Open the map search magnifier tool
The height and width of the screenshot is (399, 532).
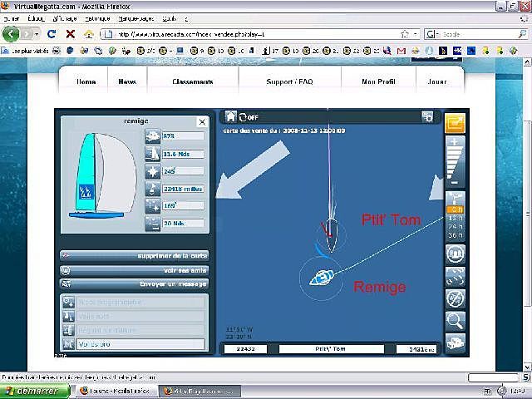[455, 321]
